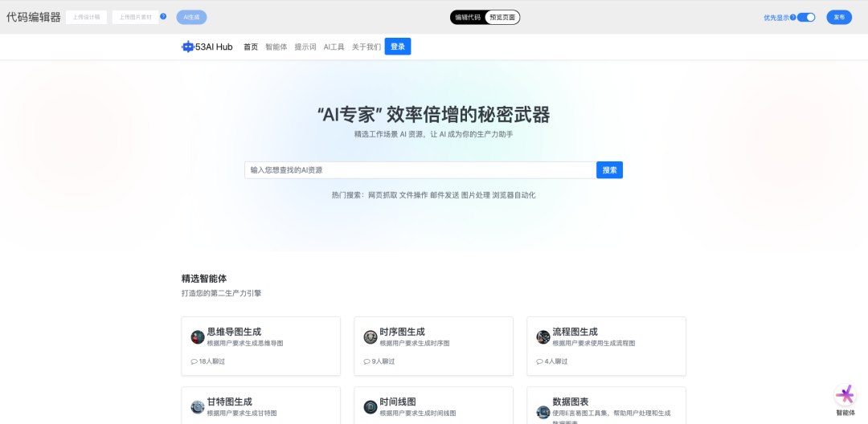This screenshot has height=424, width=868.
Task: Click the chat bubble icon beside 18人聊过
Action: (194, 361)
